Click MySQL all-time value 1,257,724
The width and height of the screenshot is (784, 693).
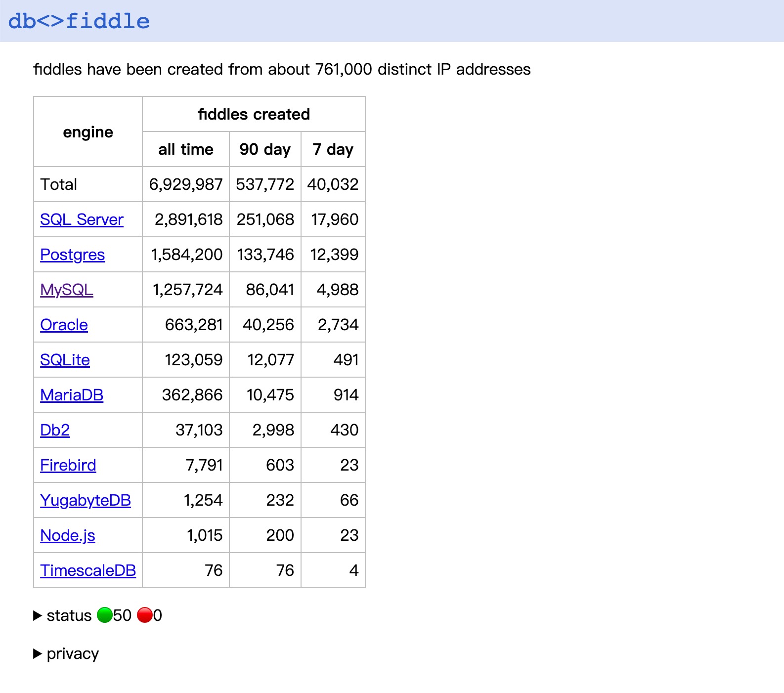coord(188,290)
